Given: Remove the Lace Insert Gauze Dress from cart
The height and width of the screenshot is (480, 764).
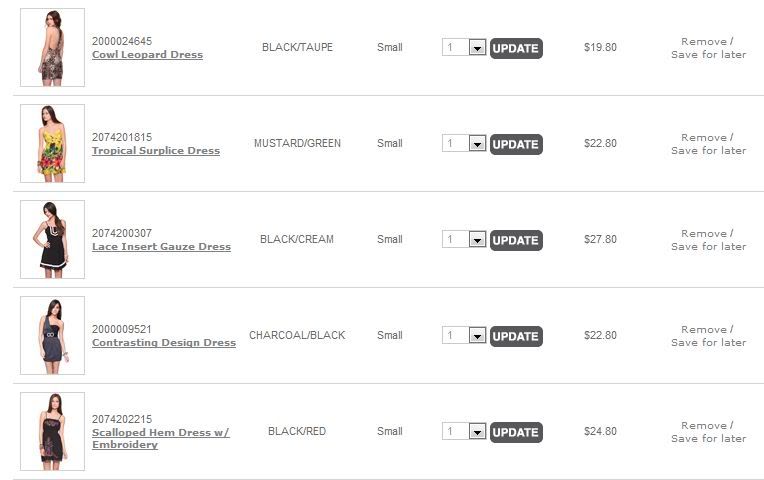Looking at the screenshot, I should (704, 234).
